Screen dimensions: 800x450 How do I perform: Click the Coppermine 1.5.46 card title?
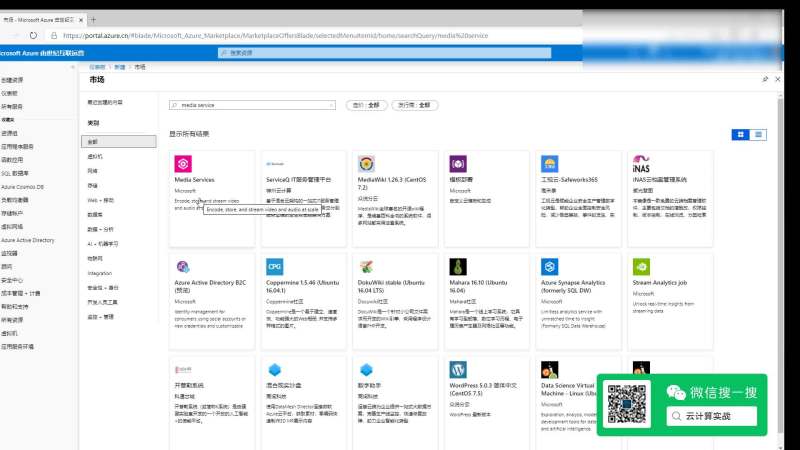tap(303, 286)
